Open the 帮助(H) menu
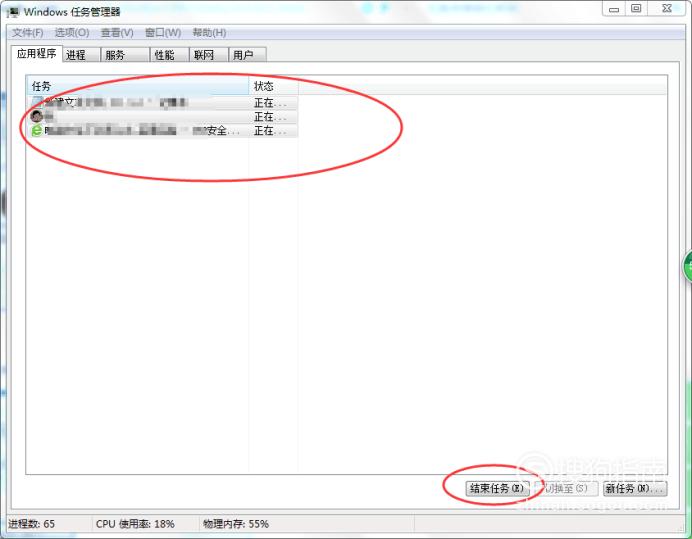This screenshot has height=539, width=692. point(209,33)
